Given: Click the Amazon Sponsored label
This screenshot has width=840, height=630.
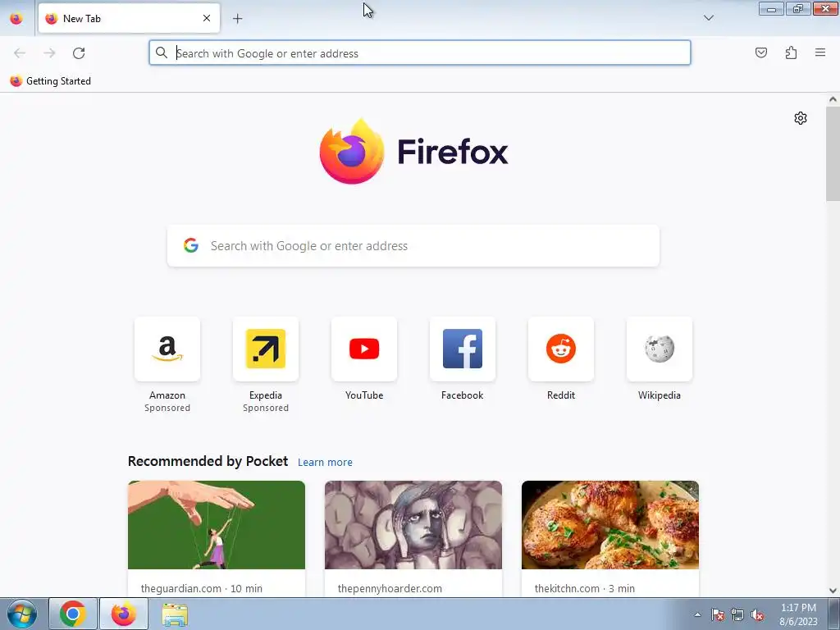Looking at the screenshot, I should point(167,408).
